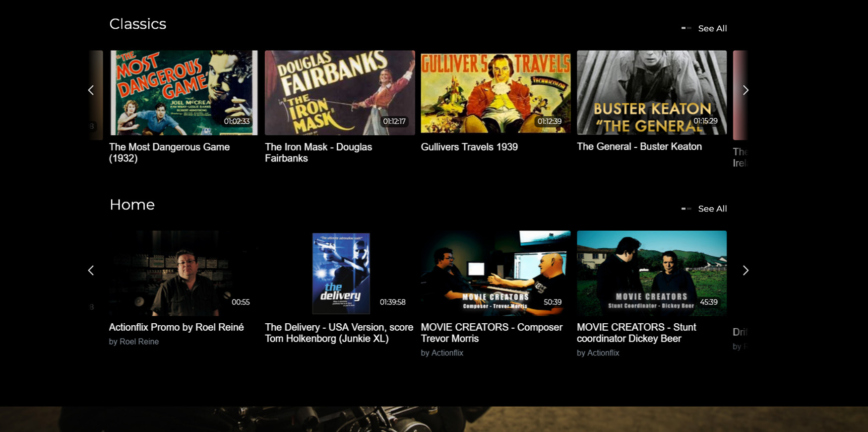This screenshot has width=868, height=432.
Task: Open Stunt Coordinator Dickey Beer thumbnail
Action: (x=652, y=273)
